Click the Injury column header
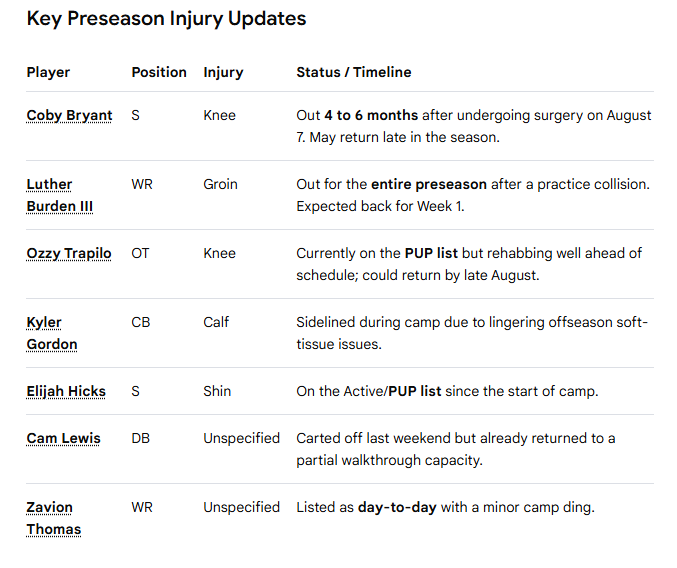 click(x=223, y=72)
